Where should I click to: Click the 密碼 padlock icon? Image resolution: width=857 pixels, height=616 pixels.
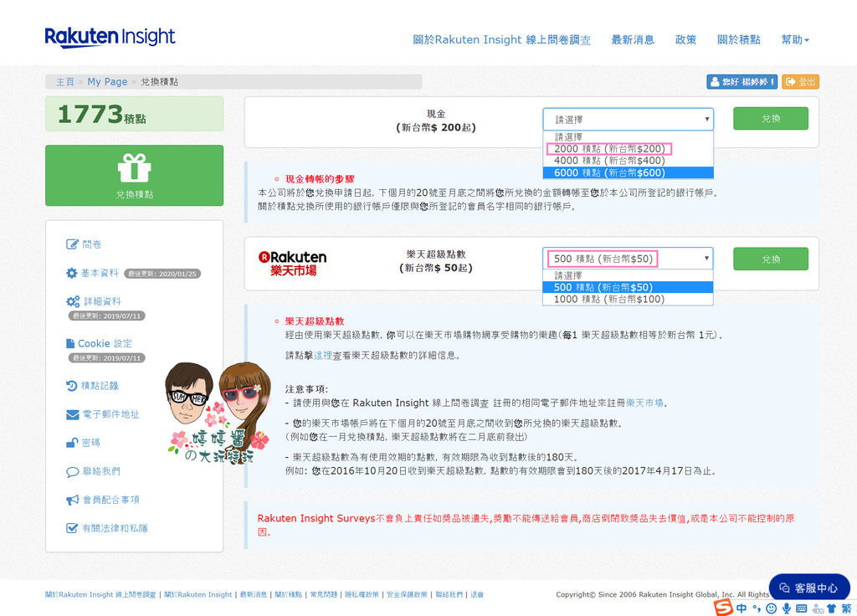72,443
